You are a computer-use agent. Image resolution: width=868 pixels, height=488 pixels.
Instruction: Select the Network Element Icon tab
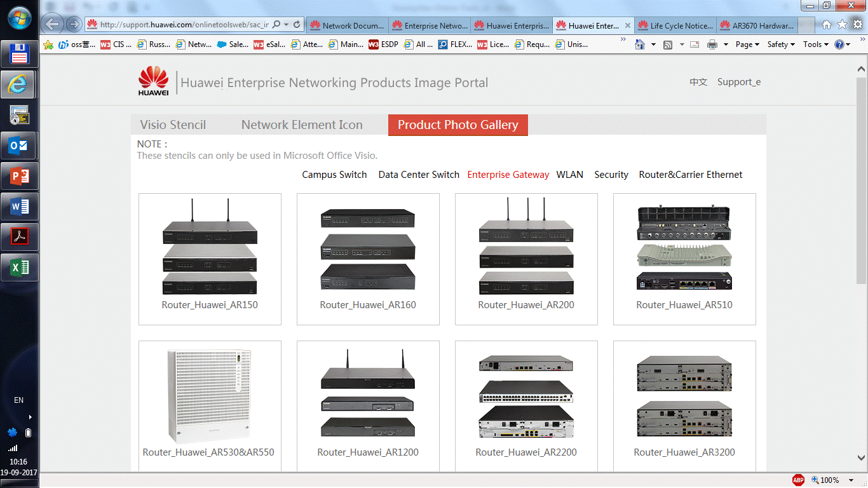pos(302,125)
